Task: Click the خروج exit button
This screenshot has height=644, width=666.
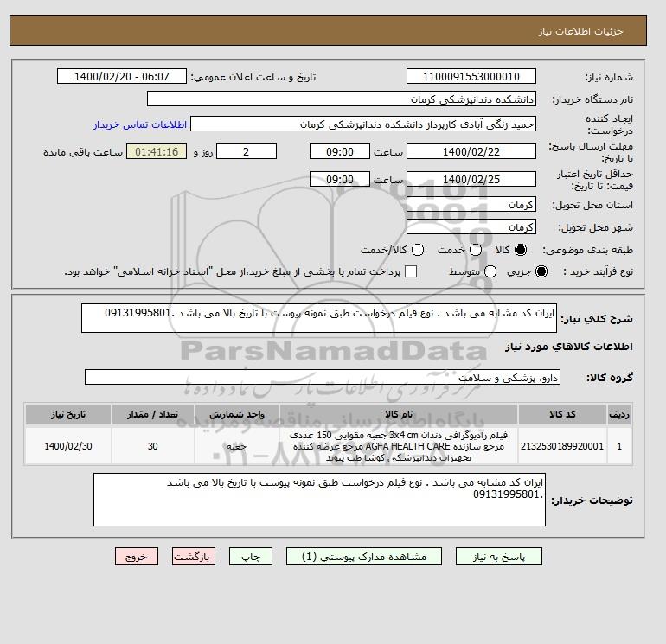Action: [x=137, y=557]
